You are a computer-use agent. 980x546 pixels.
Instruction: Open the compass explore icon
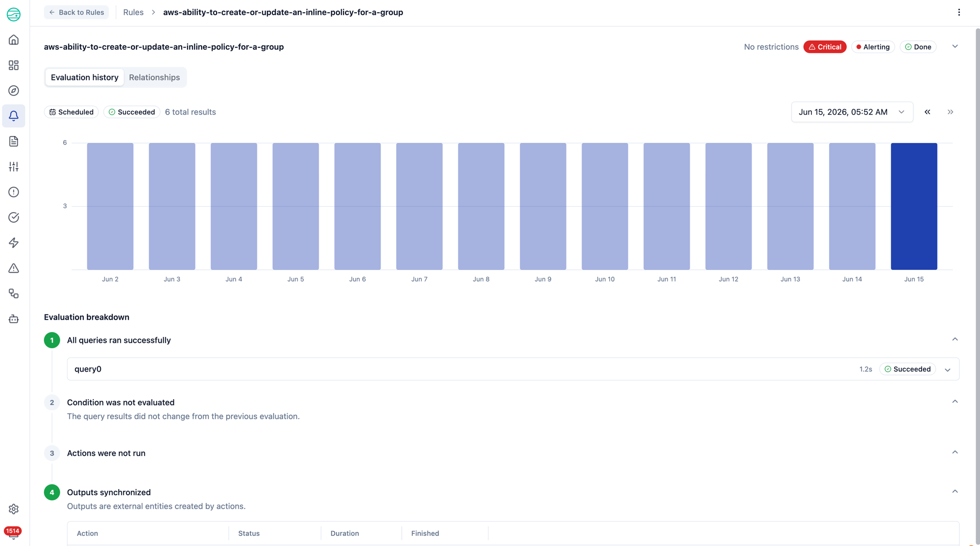(14, 91)
